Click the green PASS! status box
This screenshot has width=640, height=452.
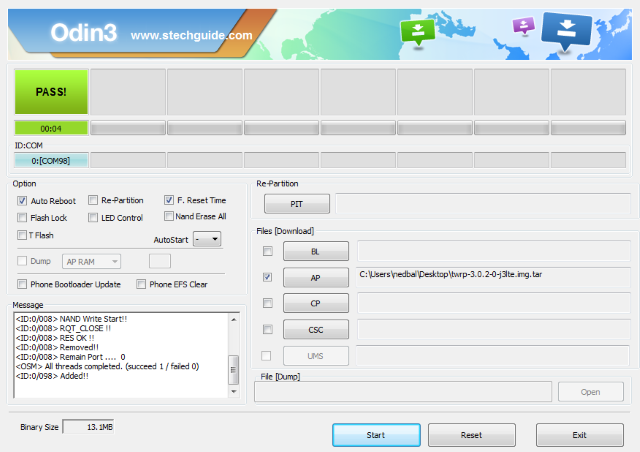click(51, 91)
